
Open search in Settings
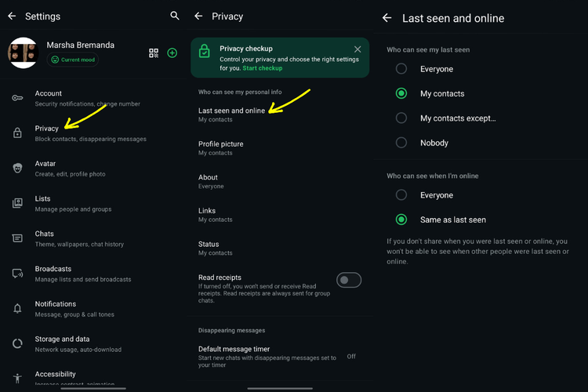point(174,16)
